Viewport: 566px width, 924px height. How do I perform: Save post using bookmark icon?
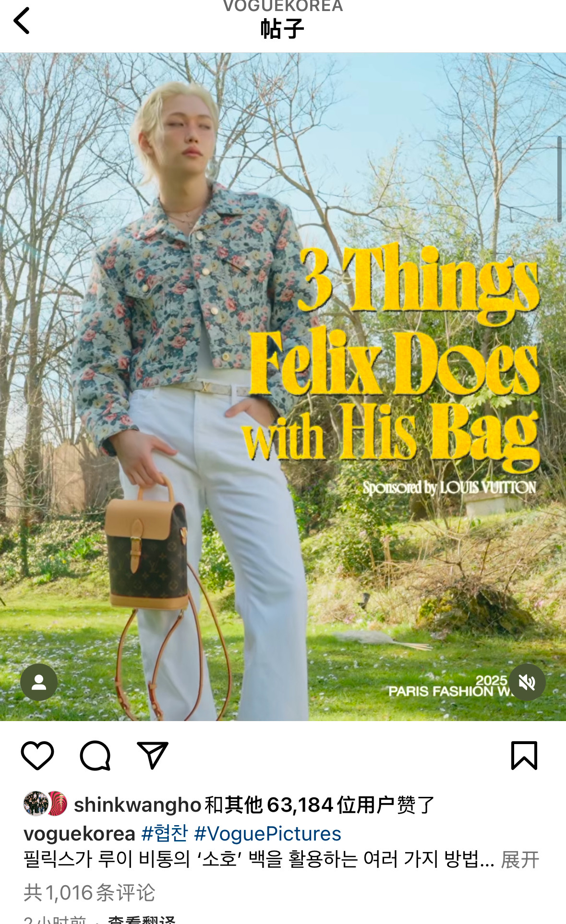click(x=524, y=756)
